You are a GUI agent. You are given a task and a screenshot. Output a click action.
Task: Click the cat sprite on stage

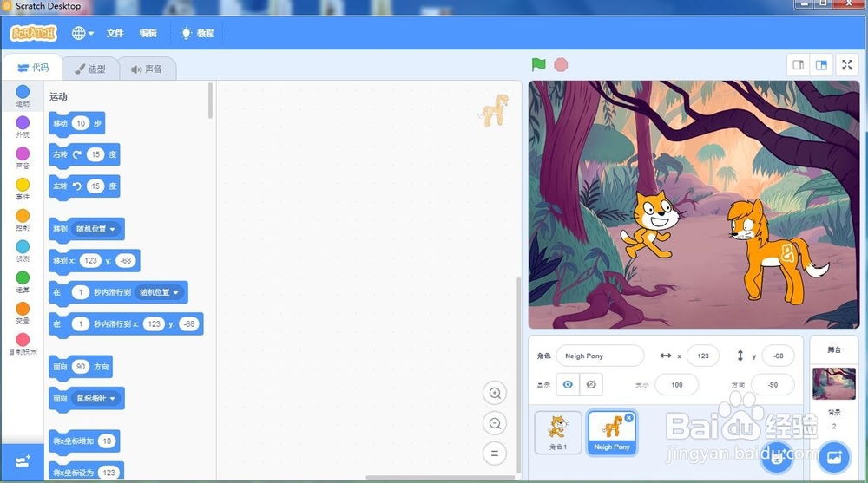(x=652, y=224)
